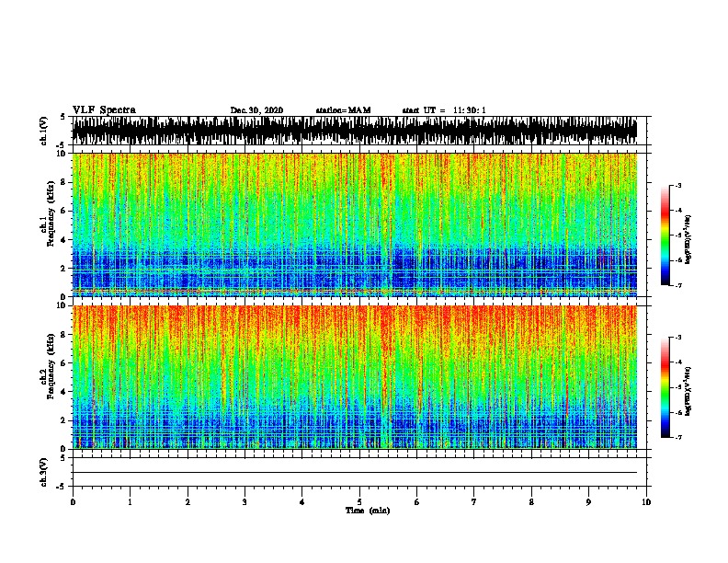The width and height of the screenshot is (728, 563).
Task: Click inside the ch.2 spectrogram panel
Action: 355,377
